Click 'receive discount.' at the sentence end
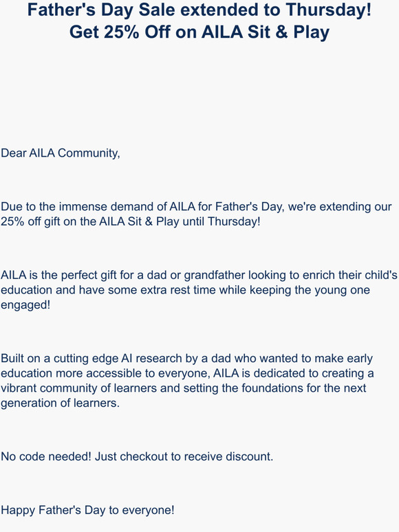 (x=228, y=456)
